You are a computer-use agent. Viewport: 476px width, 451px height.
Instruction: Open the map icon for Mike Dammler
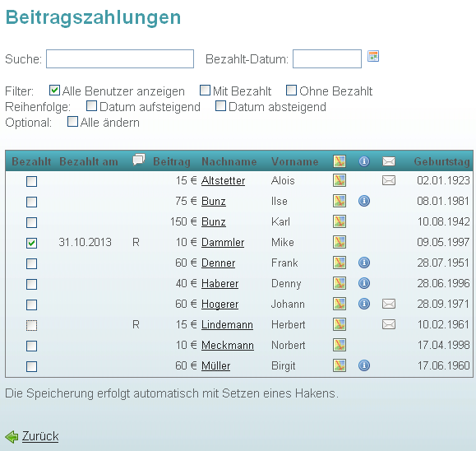click(x=340, y=242)
